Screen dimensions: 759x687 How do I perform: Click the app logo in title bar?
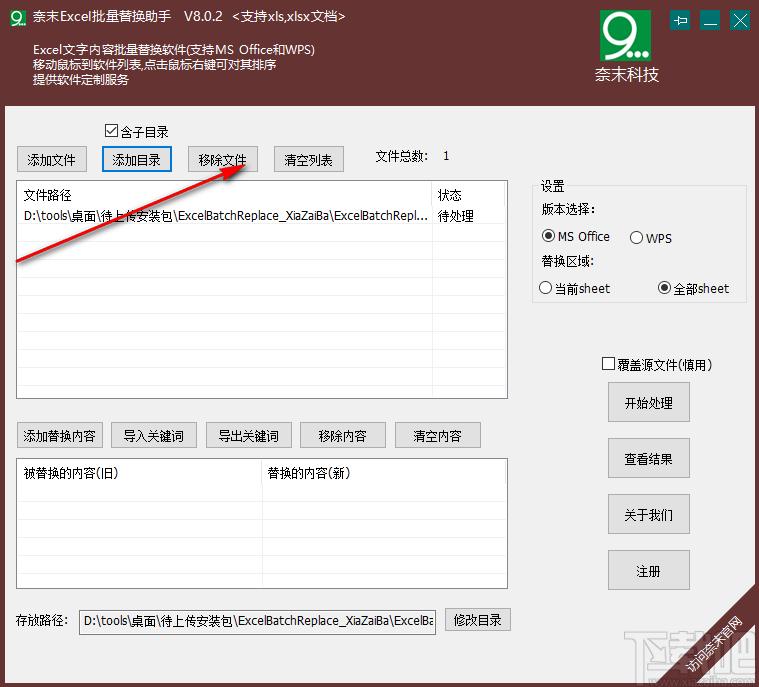[x=18, y=17]
